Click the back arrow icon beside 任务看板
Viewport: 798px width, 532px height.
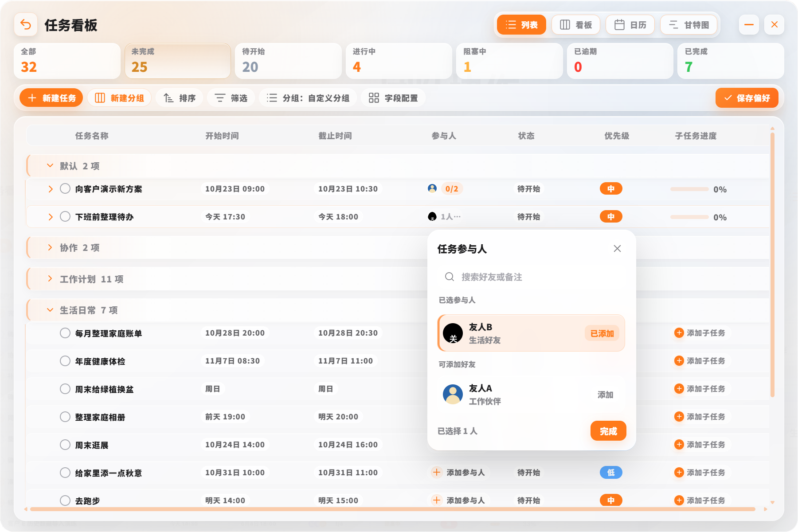tap(26, 25)
